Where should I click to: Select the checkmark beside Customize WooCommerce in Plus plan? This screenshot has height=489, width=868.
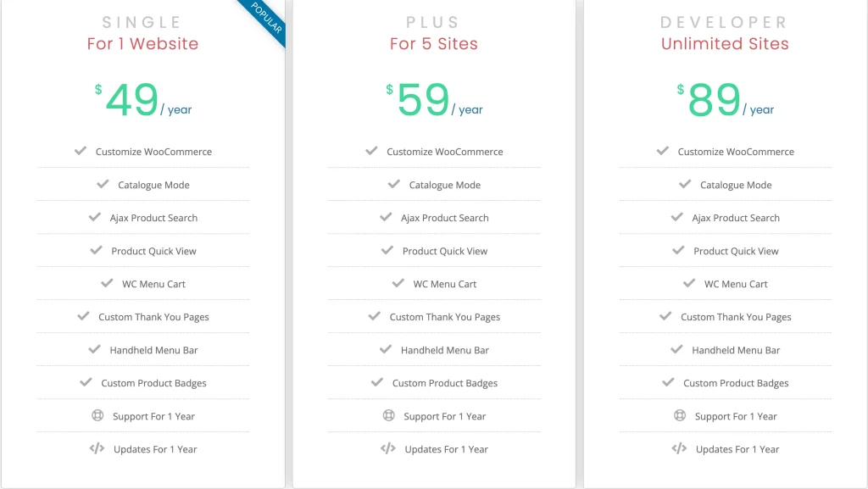[x=371, y=150]
